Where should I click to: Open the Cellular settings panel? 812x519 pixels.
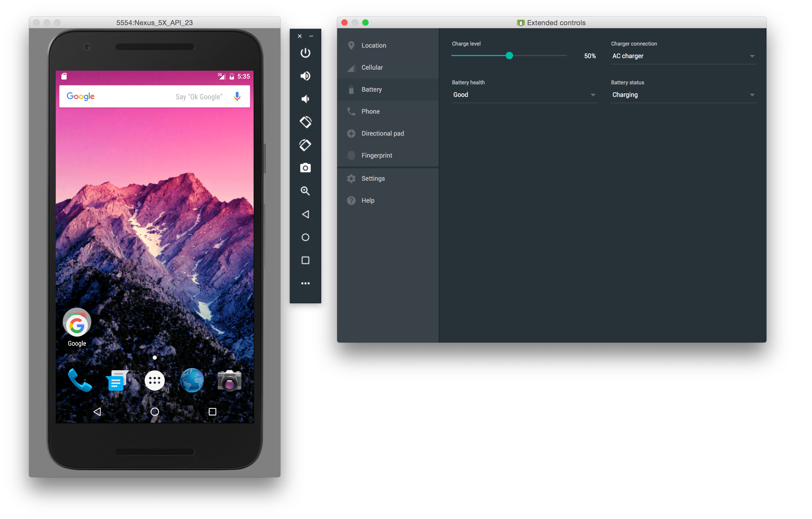372,68
